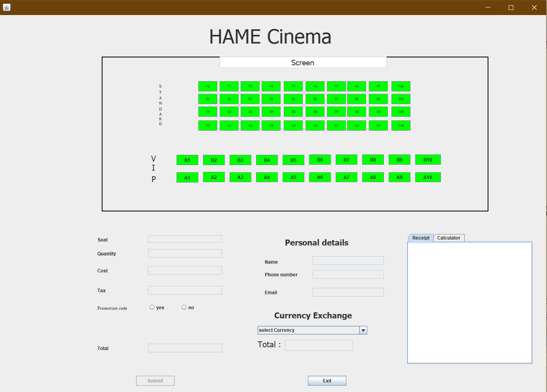
Task: Choose standard seat D4
Action: pos(271,112)
